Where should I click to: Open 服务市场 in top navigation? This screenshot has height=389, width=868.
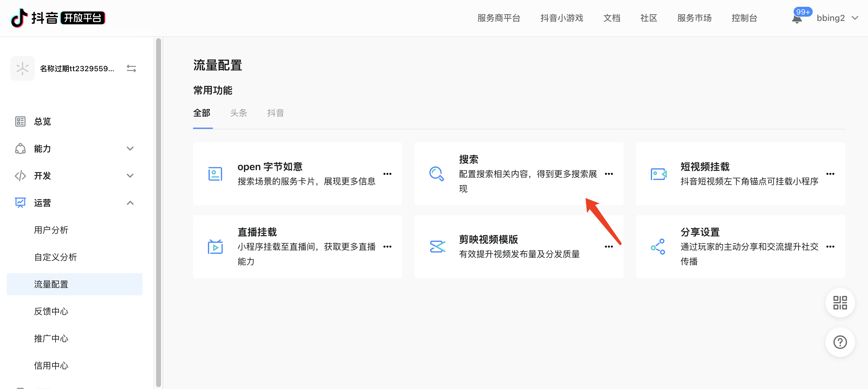click(694, 18)
